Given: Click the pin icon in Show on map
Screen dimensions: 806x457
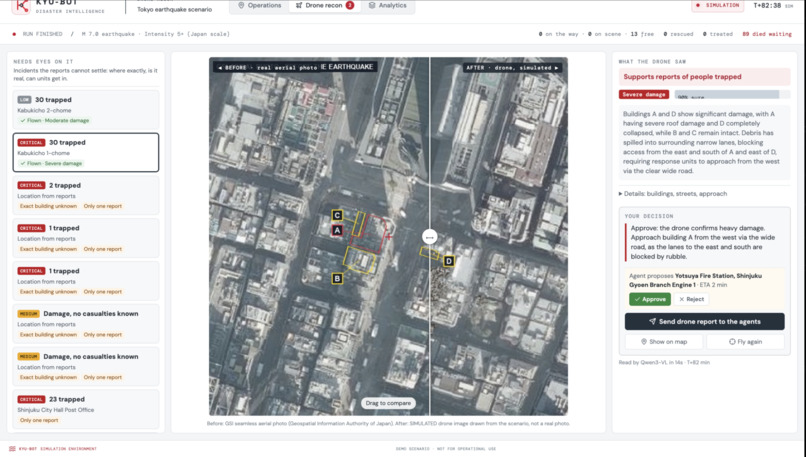Looking at the screenshot, I should tap(644, 341).
